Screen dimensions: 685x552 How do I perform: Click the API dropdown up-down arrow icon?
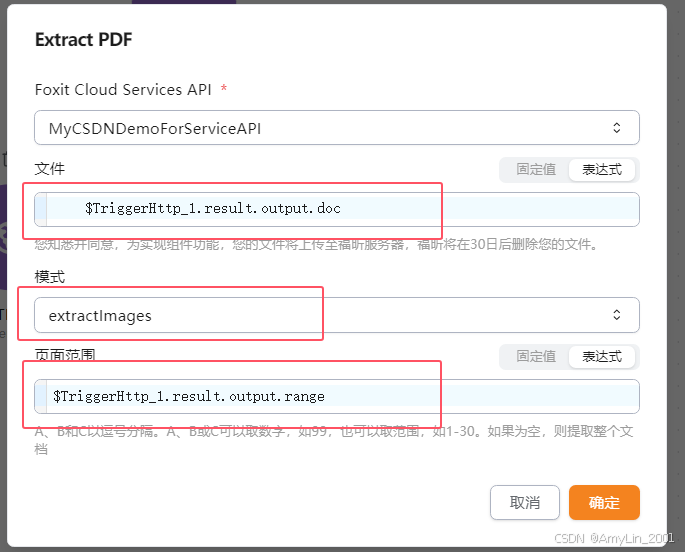616,128
